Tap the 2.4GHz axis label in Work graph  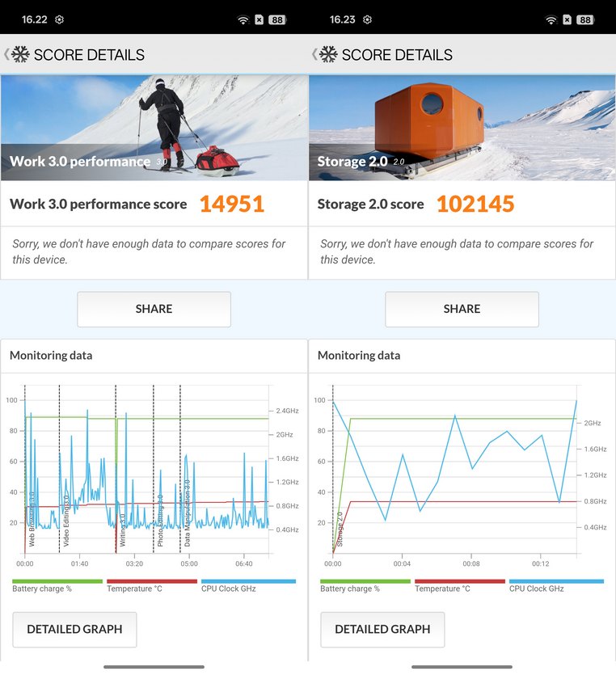(287, 411)
